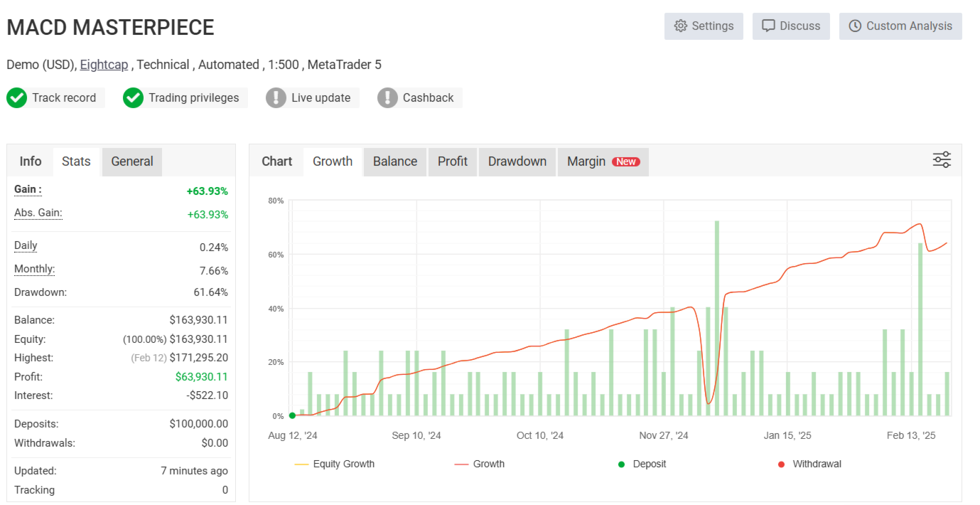Toggle red Growth line in legend

pos(480,464)
